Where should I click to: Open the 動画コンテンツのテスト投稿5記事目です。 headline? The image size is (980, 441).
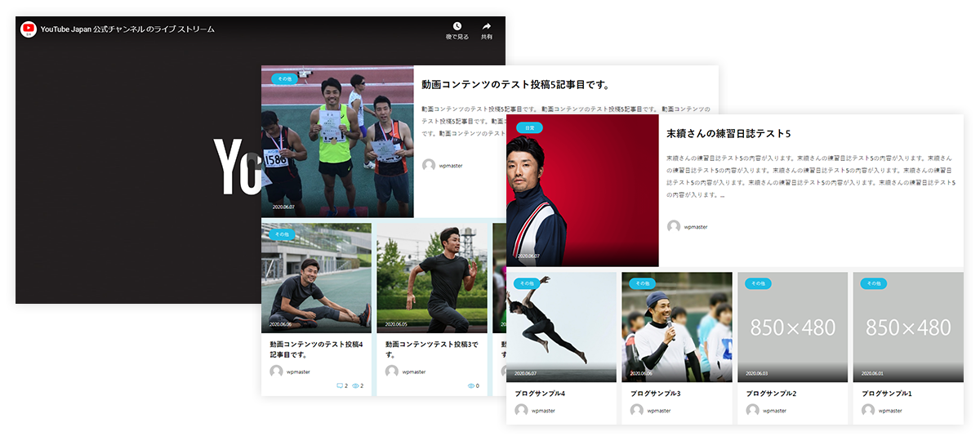click(517, 84)
